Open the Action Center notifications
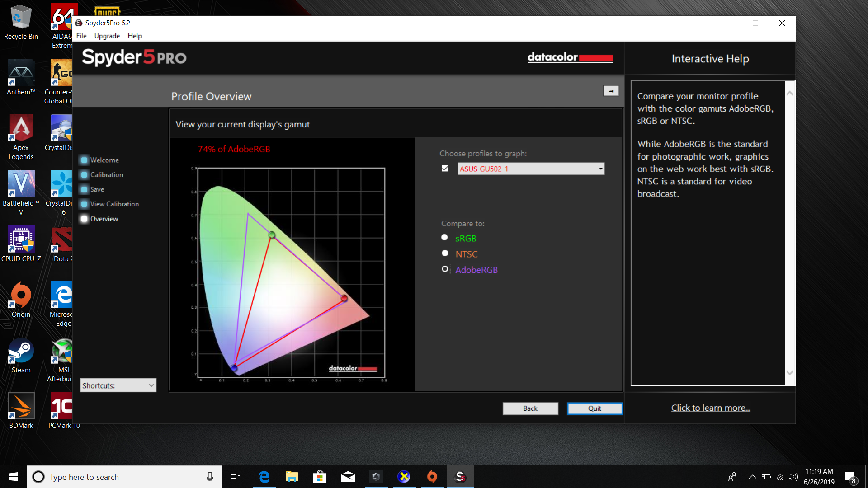This screenshot has height=488, width=868. point(850,477)
